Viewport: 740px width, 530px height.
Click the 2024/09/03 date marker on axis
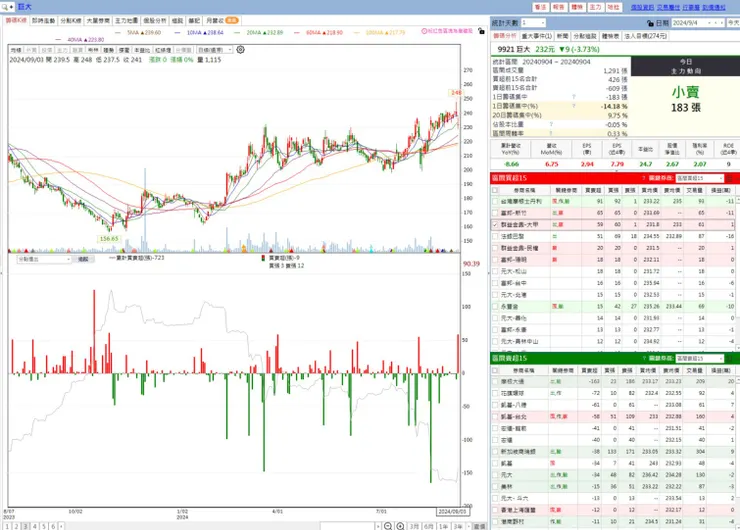[x=452, y=512]
